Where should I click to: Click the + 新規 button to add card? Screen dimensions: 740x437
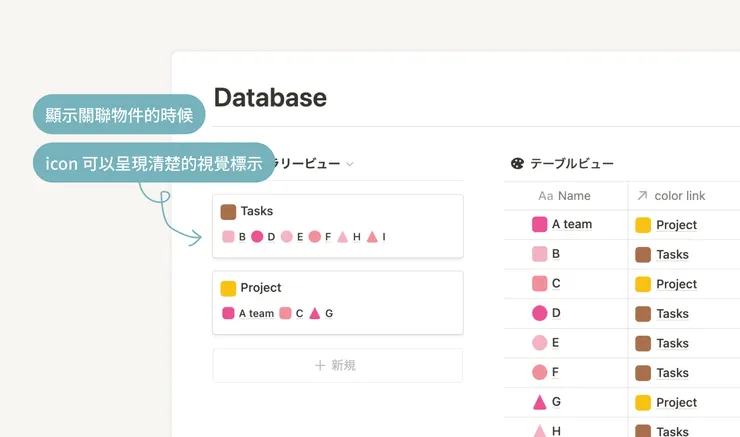337,366
